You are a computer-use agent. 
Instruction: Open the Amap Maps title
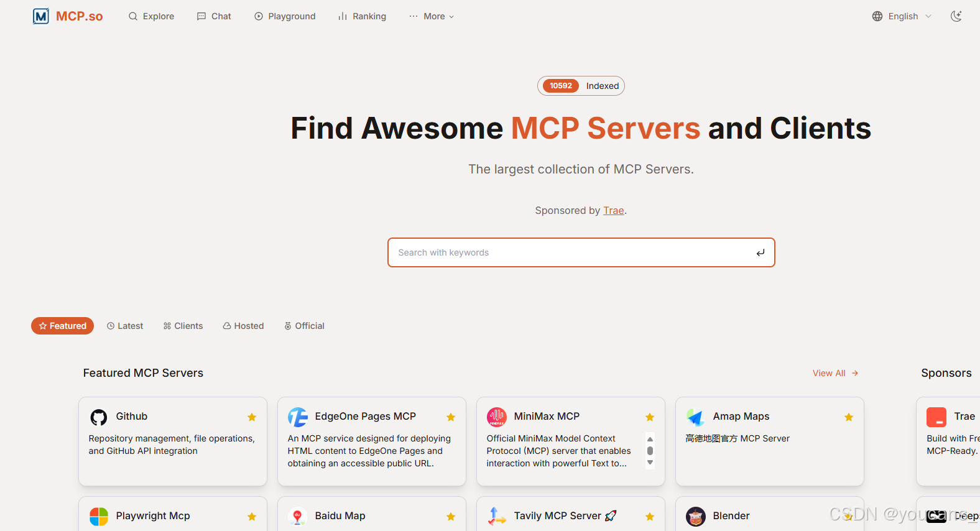pos(741,417)
